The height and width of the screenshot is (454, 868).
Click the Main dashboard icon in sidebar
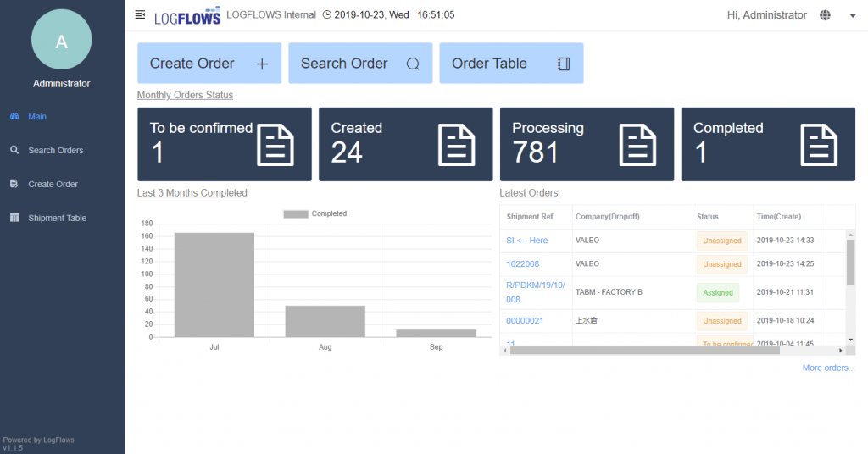tap(14, 116)
